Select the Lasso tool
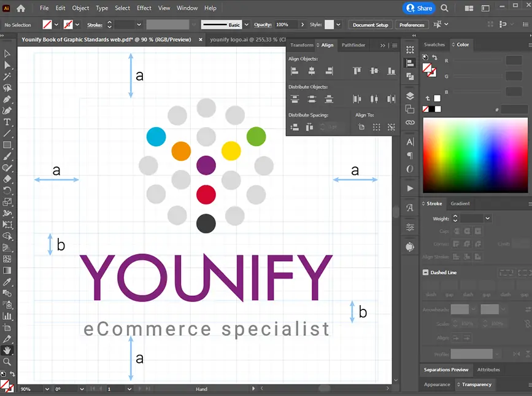 7,88
